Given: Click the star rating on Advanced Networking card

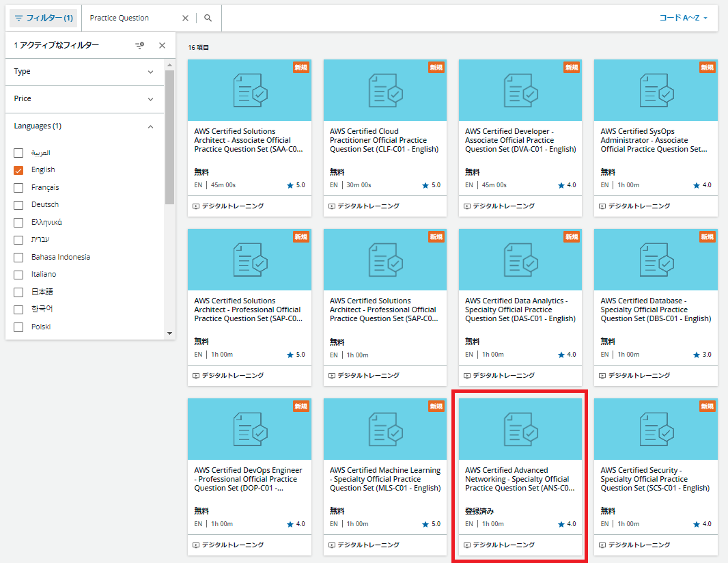Looking at the screenshot, I should pos(567,525).
